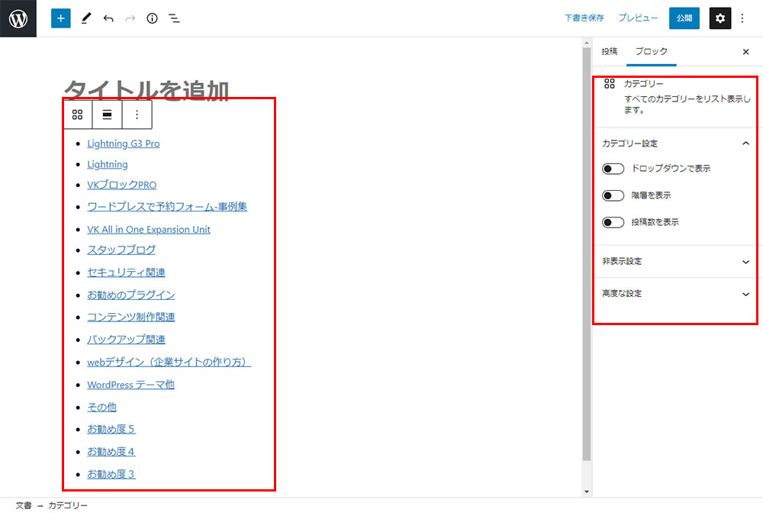Expand the 非表示設定 section
The image size is (763, 532).
(745, 261)
